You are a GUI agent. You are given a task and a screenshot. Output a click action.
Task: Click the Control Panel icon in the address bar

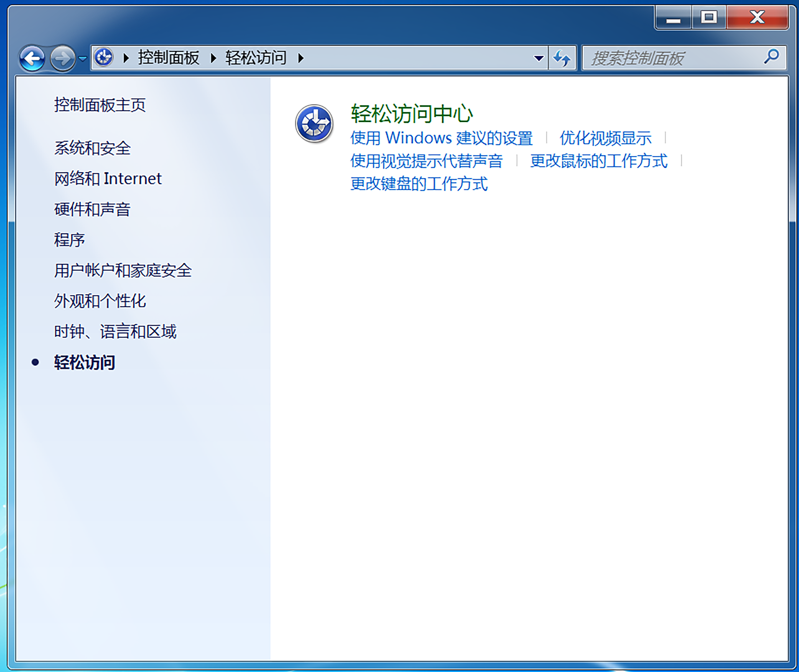[104, 57]
